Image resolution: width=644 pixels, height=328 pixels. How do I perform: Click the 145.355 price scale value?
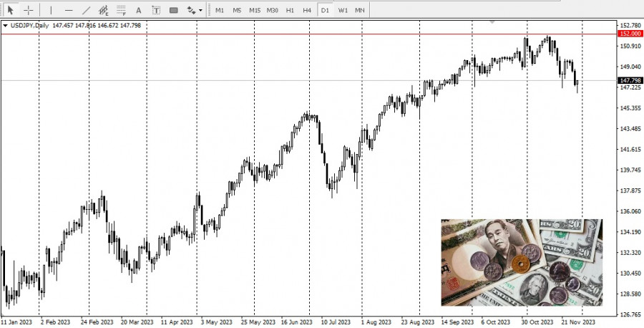click(x=630, y=108)
